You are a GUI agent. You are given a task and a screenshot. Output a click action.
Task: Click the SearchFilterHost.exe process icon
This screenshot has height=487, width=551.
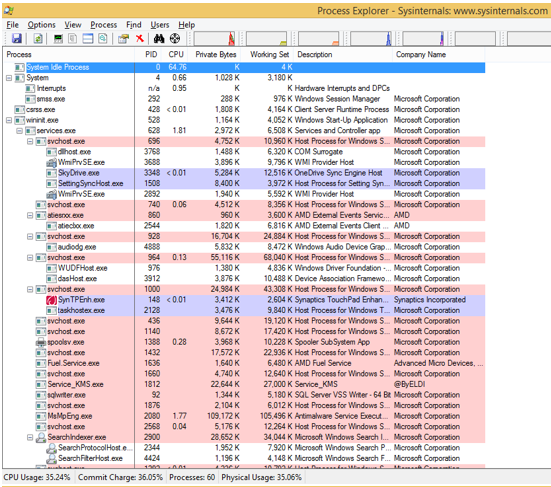[52, 458]
